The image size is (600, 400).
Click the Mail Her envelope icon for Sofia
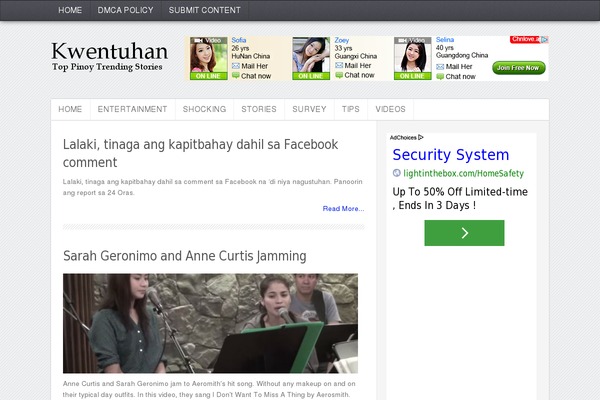click(236, 66)
